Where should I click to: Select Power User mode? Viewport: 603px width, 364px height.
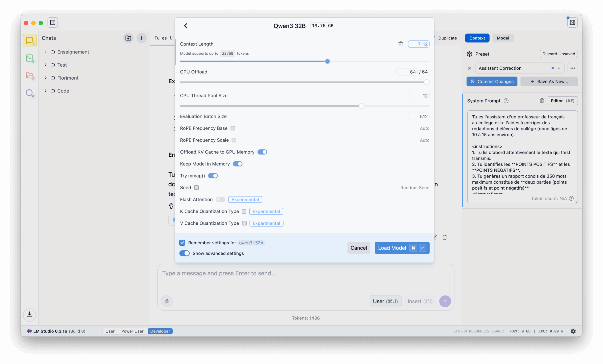(132, 331)
